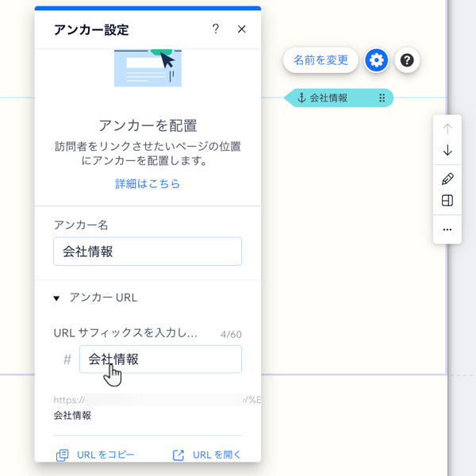The width and height of the screenshot is (476, 476).
Task: Click the black question mark help icon
Action: [407, 60]
